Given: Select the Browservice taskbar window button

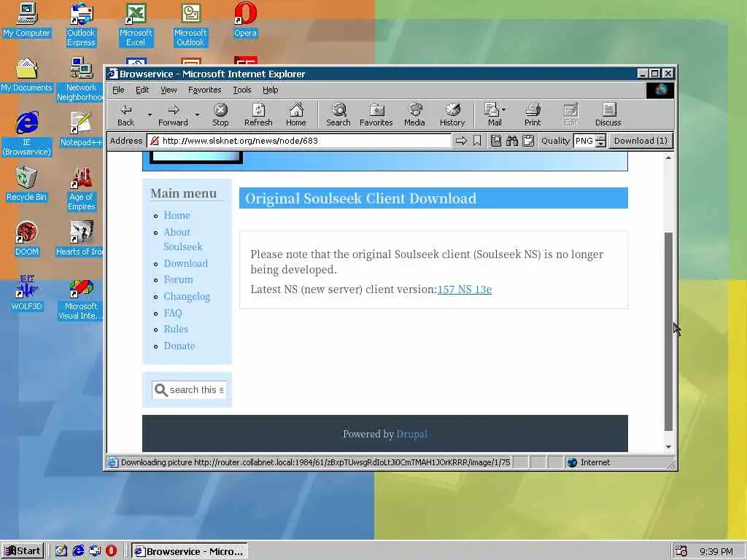Looking at the screenshot, I should pyautogui.click(x=189, y=551).
